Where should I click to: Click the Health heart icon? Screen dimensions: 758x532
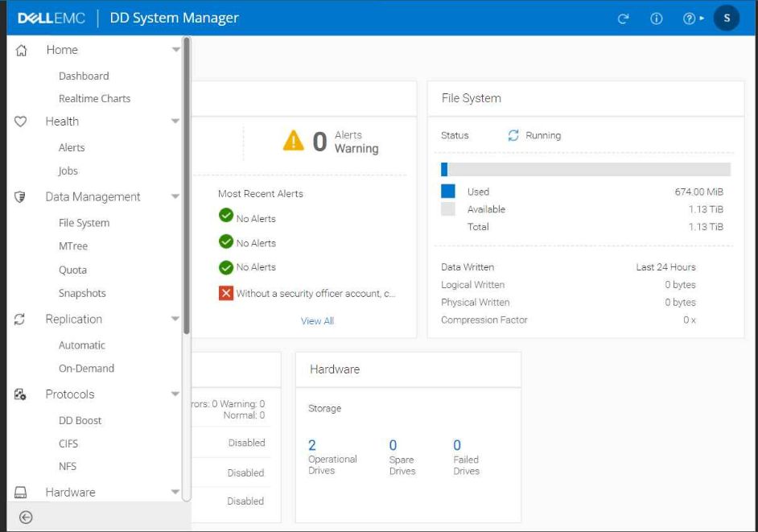[x=20, y=122]
